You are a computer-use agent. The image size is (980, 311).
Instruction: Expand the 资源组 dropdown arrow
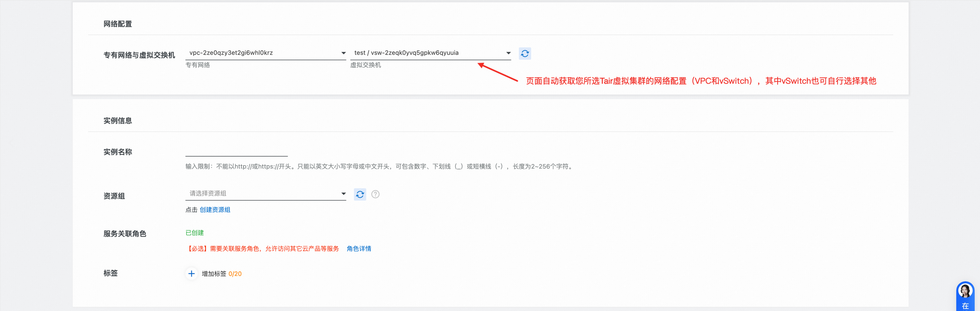point(343,194)
